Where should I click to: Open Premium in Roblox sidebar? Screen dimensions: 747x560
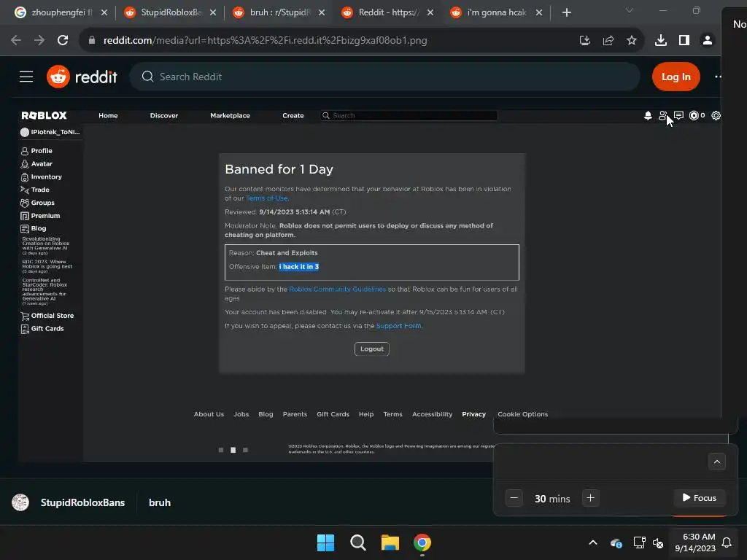[41, 216]
